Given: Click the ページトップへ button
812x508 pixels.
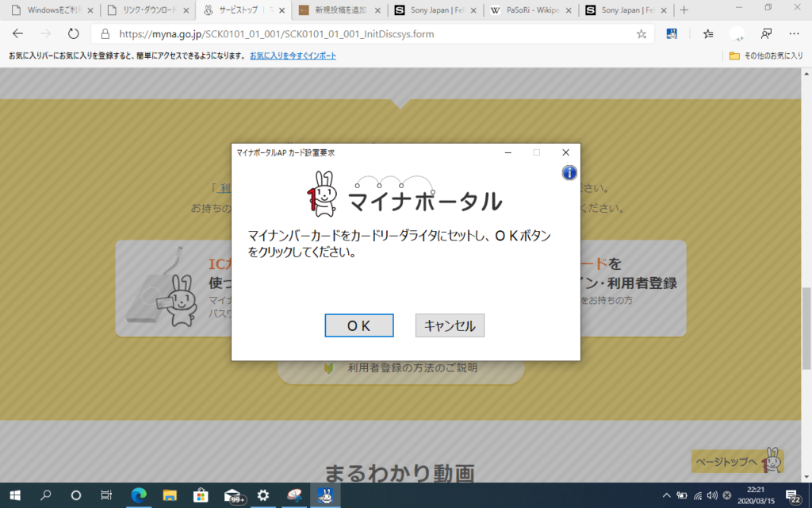Looking at the screenshot, I should 737,461.
